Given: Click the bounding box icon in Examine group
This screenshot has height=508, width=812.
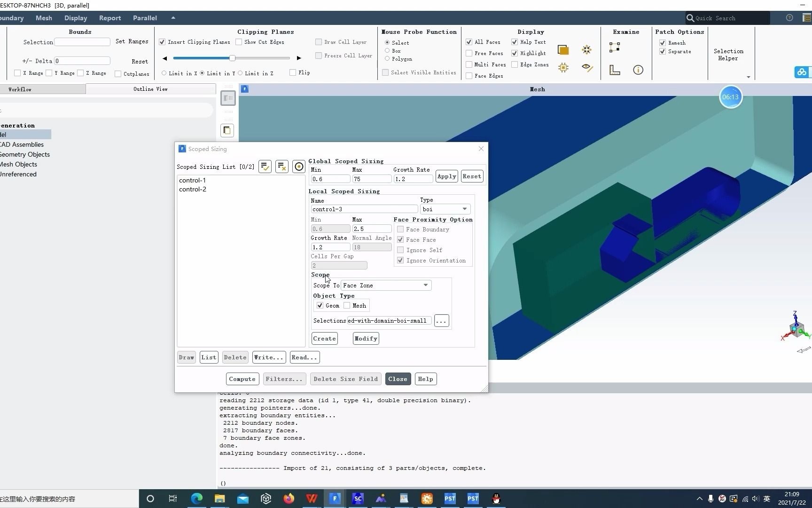Looking at the screenshot, I should [614, 48].
